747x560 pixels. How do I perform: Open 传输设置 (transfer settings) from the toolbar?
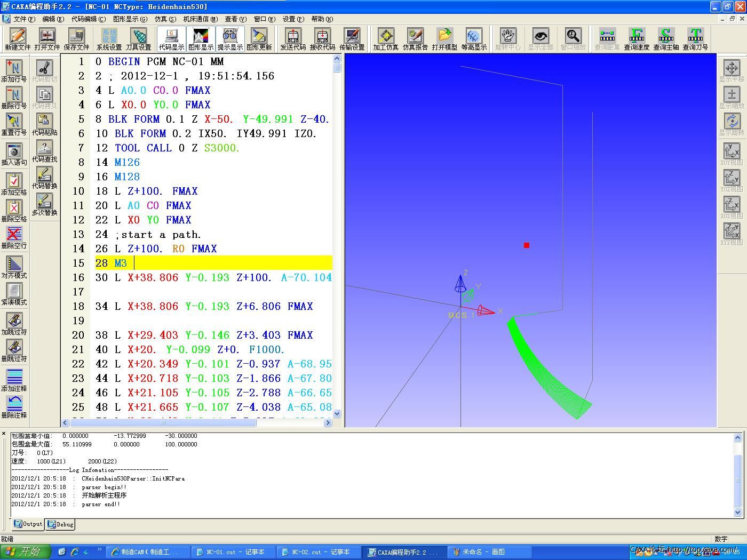tap(352, 39)
